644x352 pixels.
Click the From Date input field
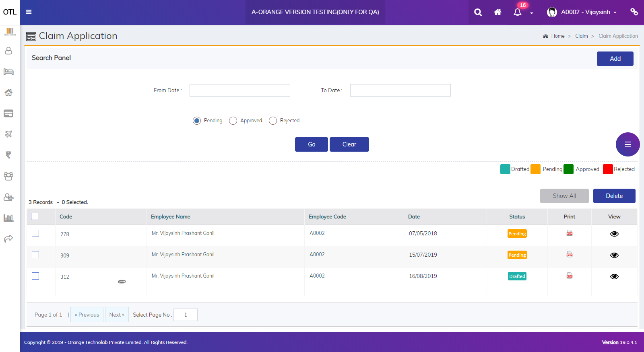[240, 90]
